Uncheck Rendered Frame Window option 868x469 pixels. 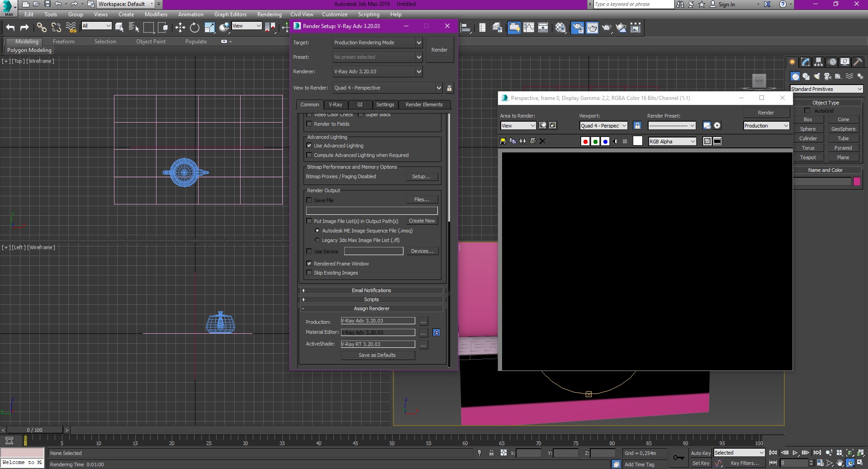tap(309, 264)
